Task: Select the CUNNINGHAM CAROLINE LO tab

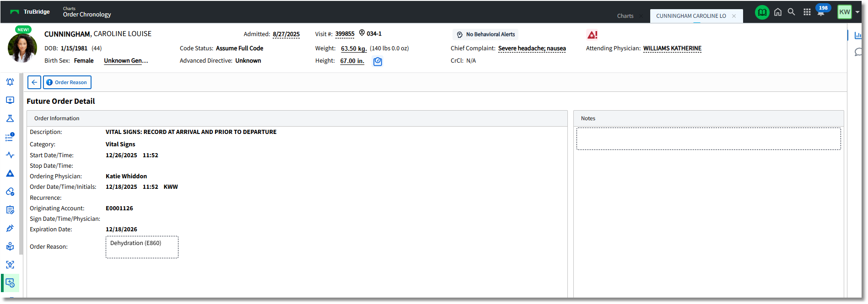Action: point(691,16)
